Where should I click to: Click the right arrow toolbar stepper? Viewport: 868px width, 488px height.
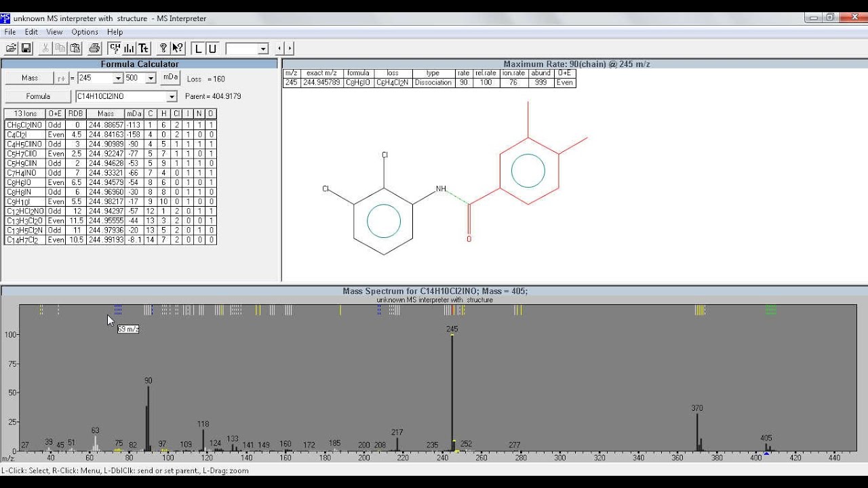[290, 48]
